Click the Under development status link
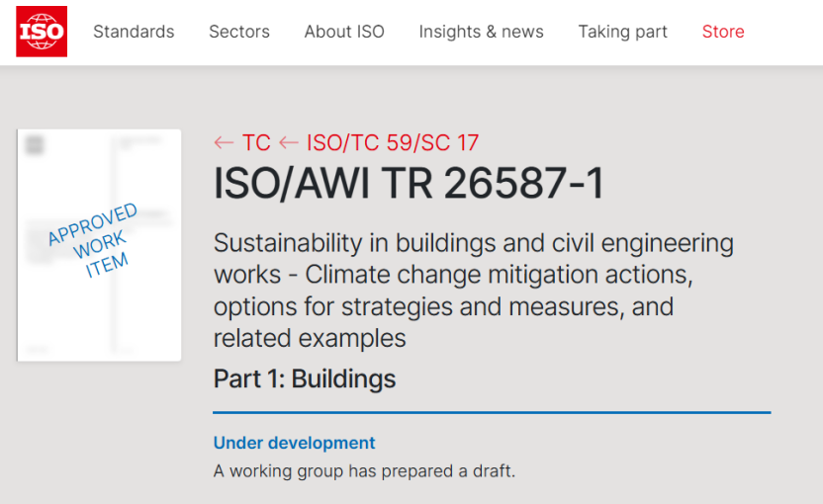823x504 pixels. pyautogui.click(x=295, y=443)
